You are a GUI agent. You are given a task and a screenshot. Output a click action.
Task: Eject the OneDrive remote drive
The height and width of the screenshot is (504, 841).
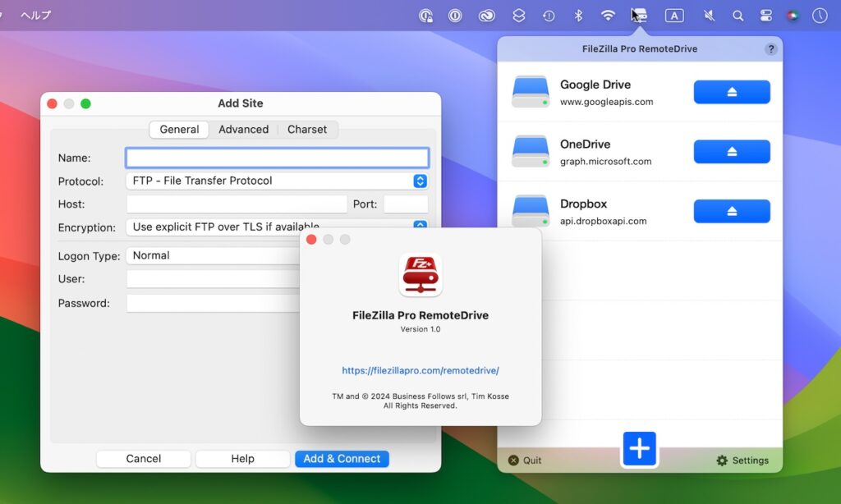coord(731,151)
